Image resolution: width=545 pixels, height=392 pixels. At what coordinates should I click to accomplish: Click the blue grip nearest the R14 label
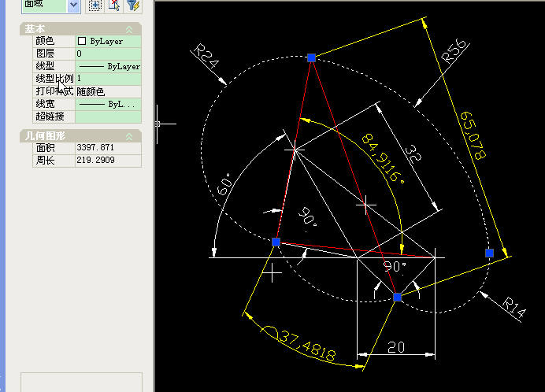pos(489,253)
